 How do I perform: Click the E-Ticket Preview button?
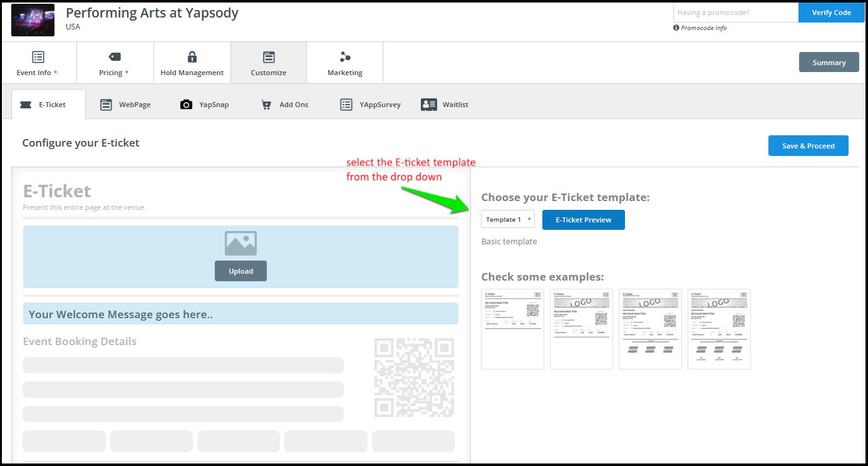coord(583,220)
